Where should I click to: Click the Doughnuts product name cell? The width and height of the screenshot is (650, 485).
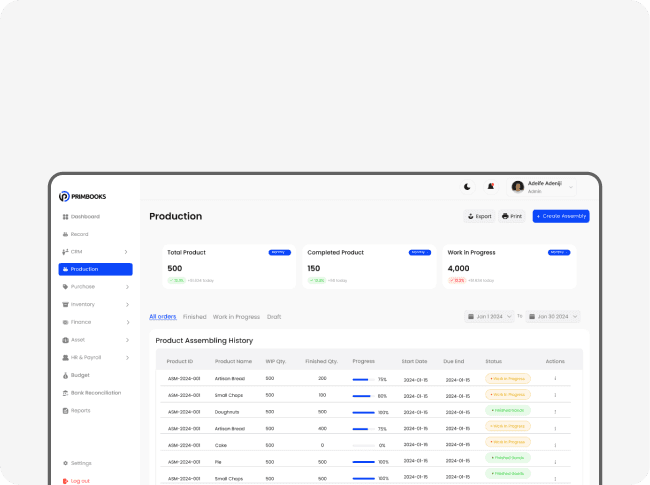coord(227,412)
